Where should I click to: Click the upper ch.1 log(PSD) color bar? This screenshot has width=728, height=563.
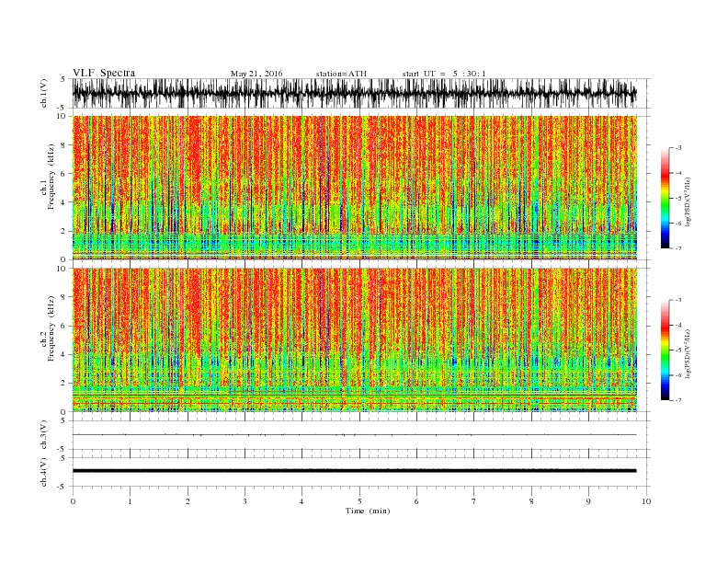click(x=665, y=199)
